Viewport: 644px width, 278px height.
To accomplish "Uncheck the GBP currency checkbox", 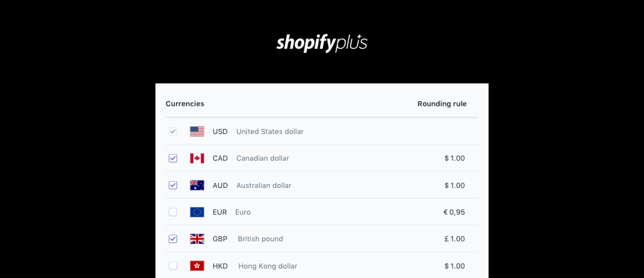I will coord(173,239).
